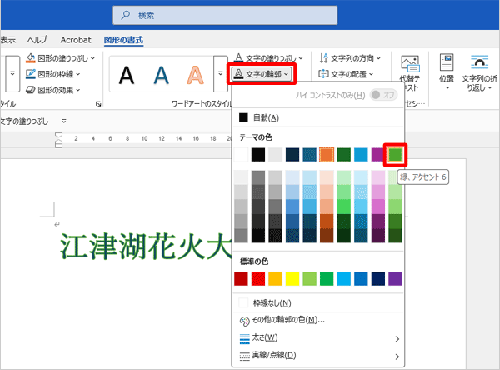Switch to the 表示 view tab
Viewport: 500px width, 370px height.
click(8, 40)
